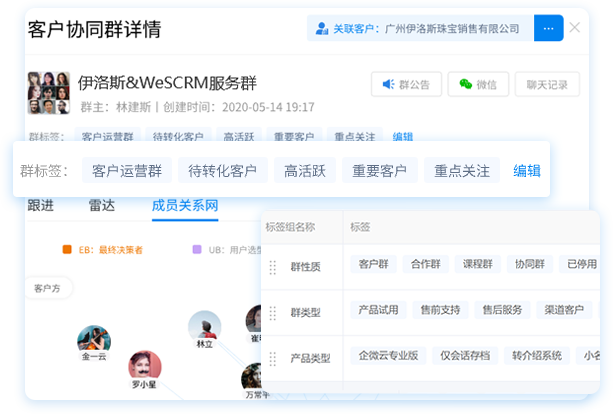Choose the 企微云专业版 tag
613x414 pixels.
(x=388, y=355)
